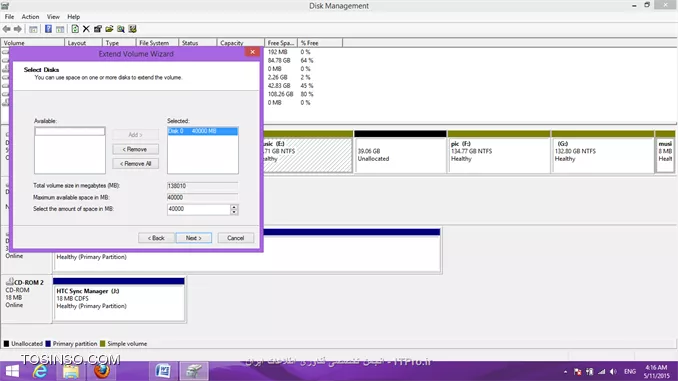Sort by the % Free column header
The width and height of the screenshot is (678, 381).
pyautogui.click(x=320, y=43)
